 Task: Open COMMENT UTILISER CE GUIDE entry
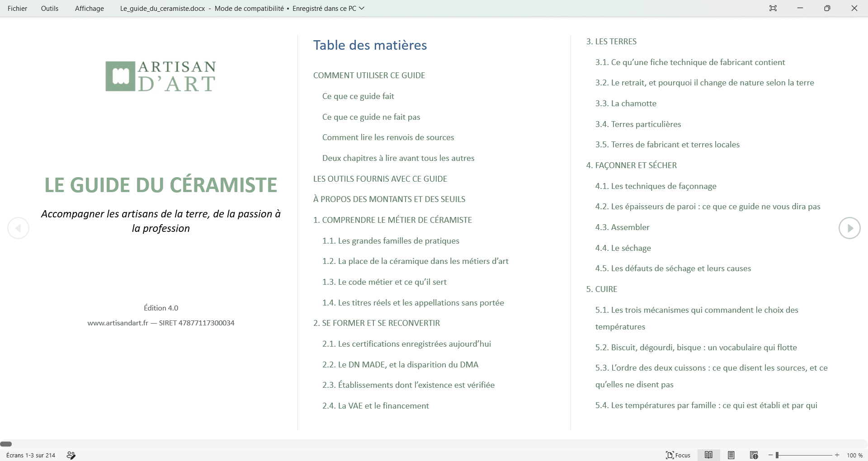tap(369, 75)
